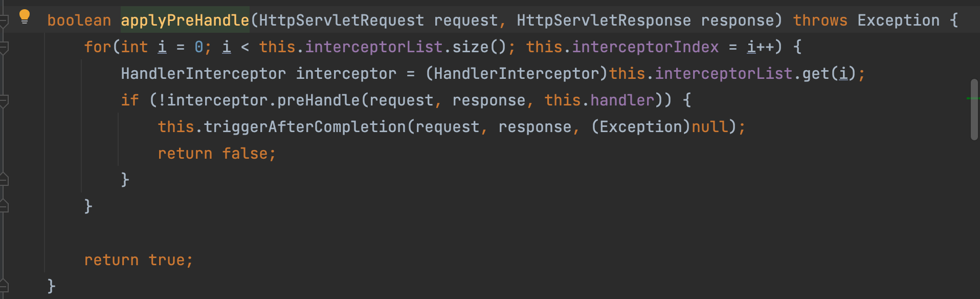This screenshot has height=299, width=980.
Task: Click the 'handler' field in if condition
Action: [x=622, y=100]
